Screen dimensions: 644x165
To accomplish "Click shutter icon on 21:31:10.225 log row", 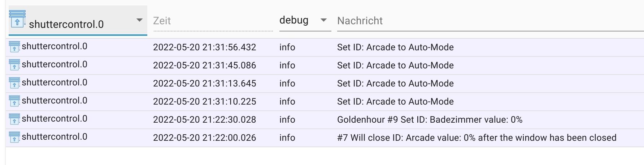I will 14,101.
